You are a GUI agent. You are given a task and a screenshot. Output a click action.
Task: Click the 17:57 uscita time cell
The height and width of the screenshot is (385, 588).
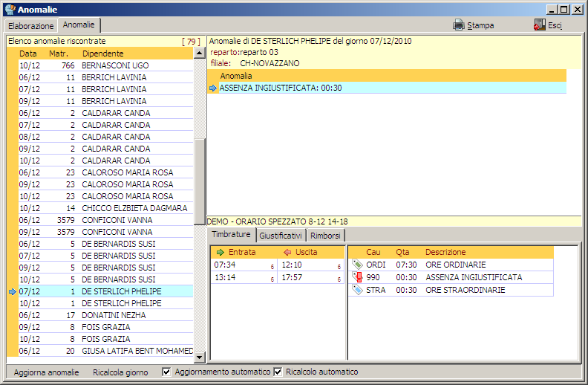(x=310, y=278)
